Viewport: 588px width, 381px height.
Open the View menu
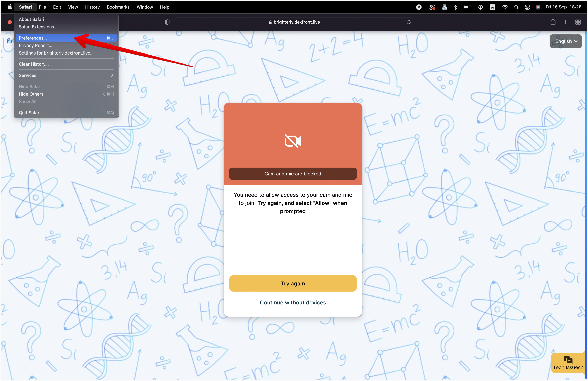pyautogui.click(x=73, y=7)
